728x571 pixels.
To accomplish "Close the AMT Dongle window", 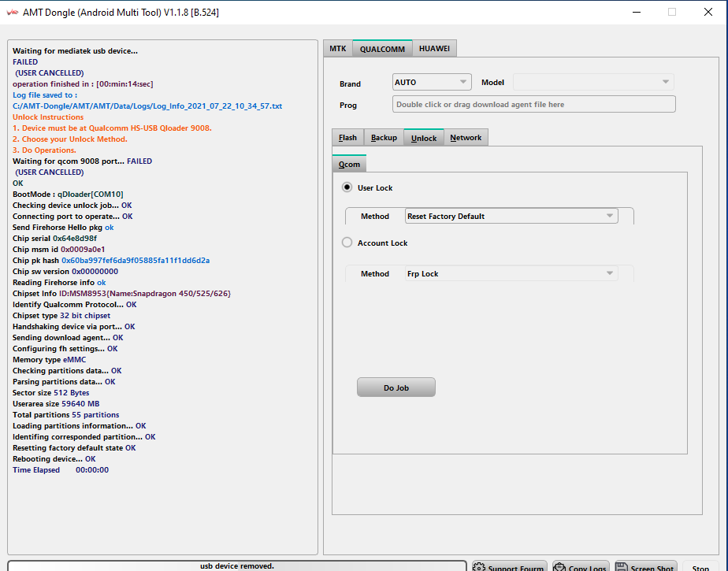I will pyautogui.click(x=708, y=12).
